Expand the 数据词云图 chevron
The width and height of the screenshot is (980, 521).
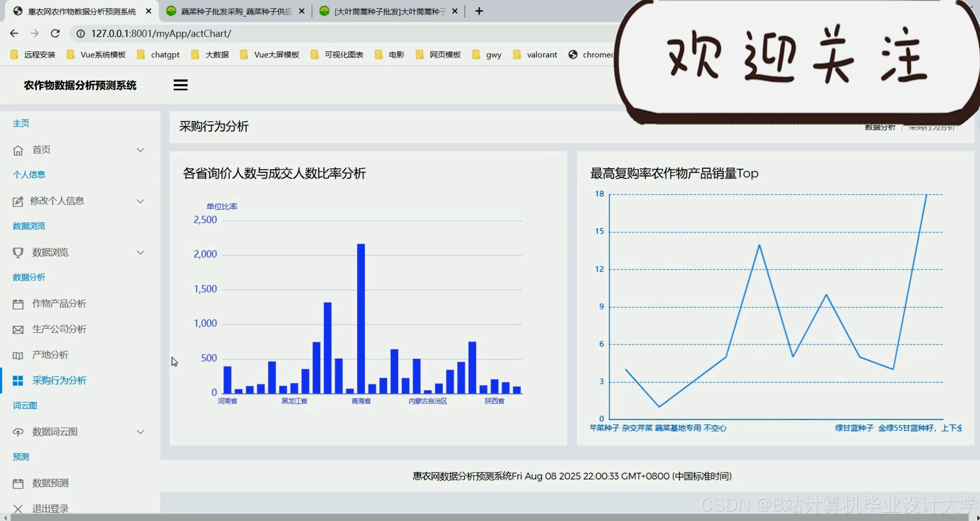pyautogui.click(x=140, y=432)
